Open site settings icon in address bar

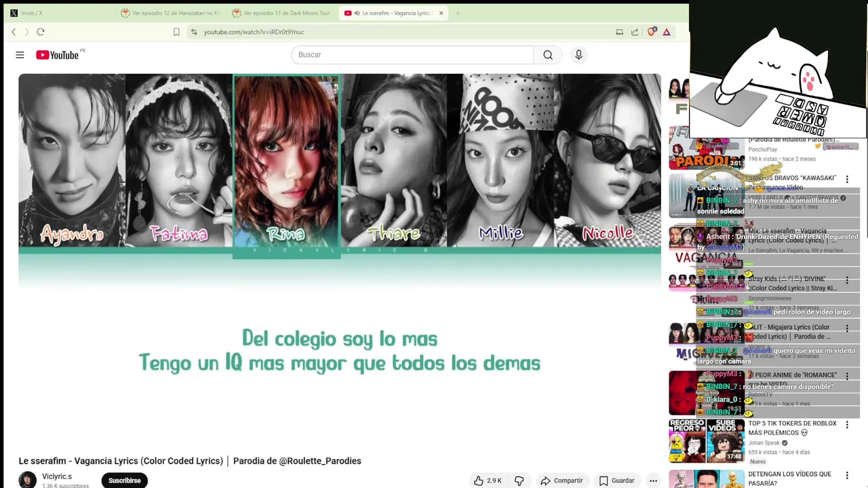click(x=194, y=32)
